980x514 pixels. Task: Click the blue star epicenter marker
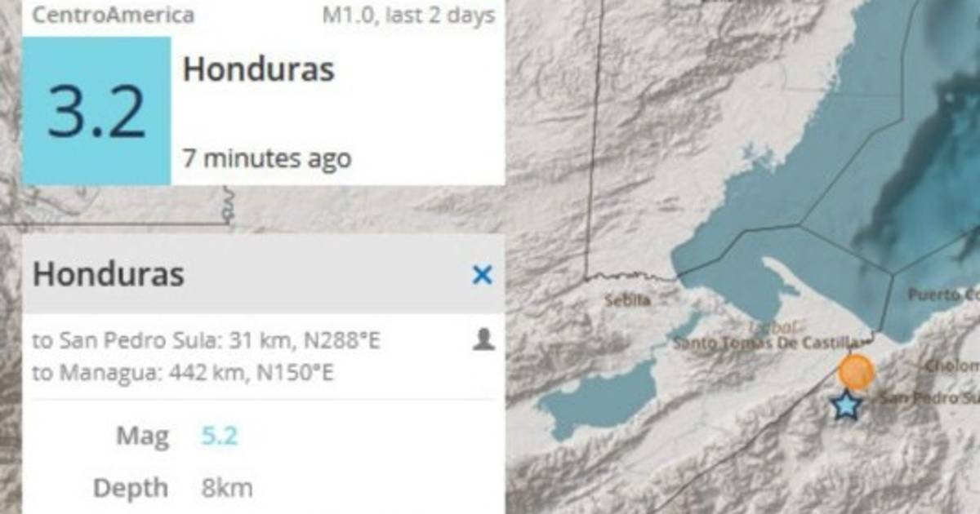[x=847, y=405]
